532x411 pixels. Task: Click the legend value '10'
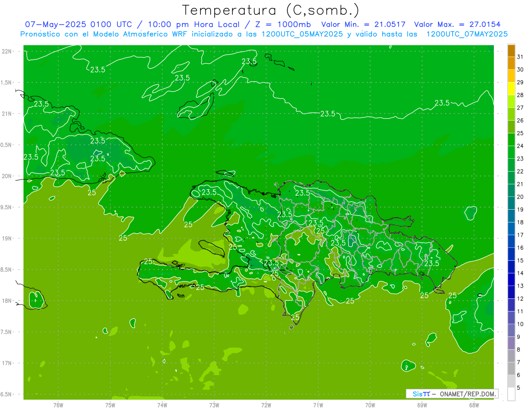520,324
